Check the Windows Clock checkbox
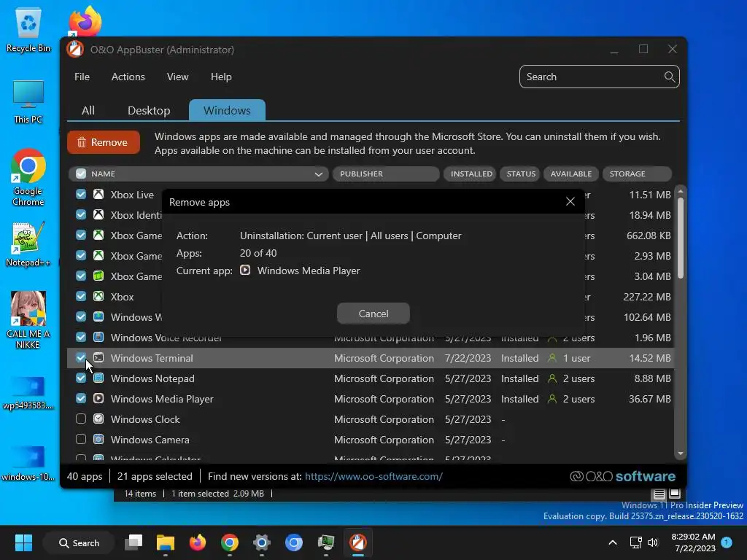The height and width of the screenshot is (560, 747). click(81, 419)
